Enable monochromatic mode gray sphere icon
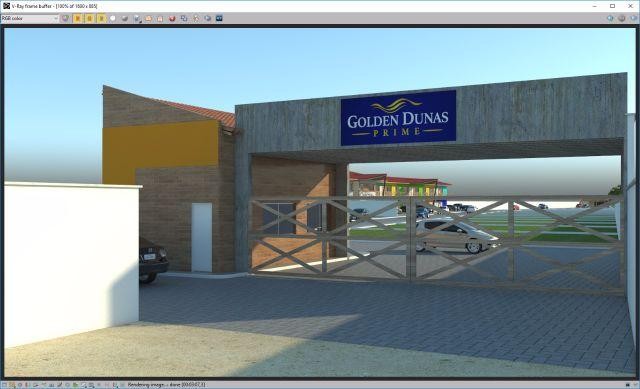Image resolution: width=640 pixels, height=389 pixels. (x=125, y=18)
